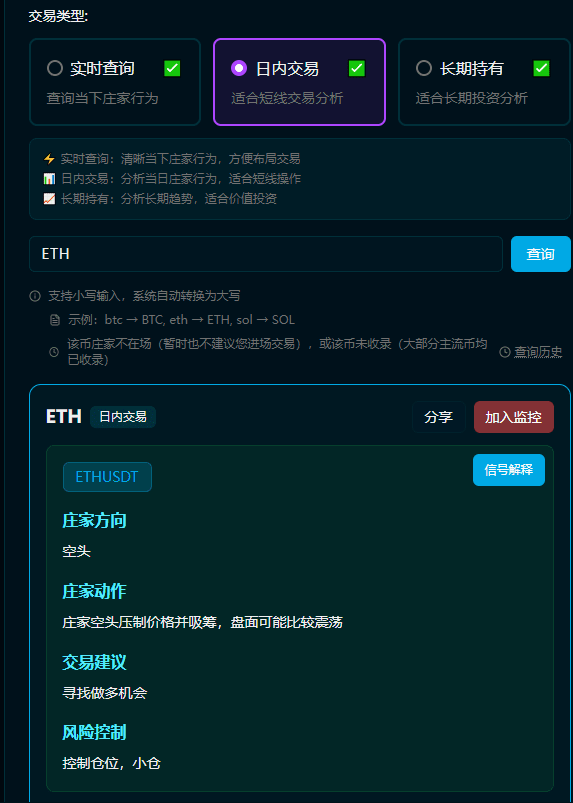Toggle the green checkbox on 实时查询 card
The height and width of the screenshot is (803, 573).
pyautogui.click(x=172, y=68)
